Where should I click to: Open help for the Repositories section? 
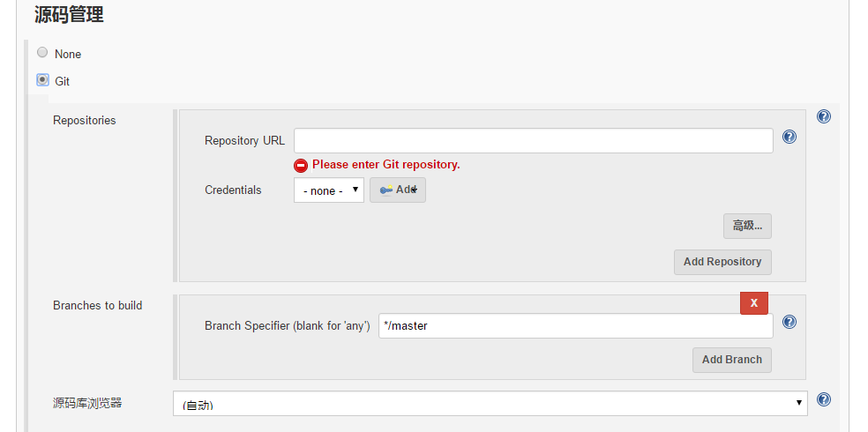[824, 116]
